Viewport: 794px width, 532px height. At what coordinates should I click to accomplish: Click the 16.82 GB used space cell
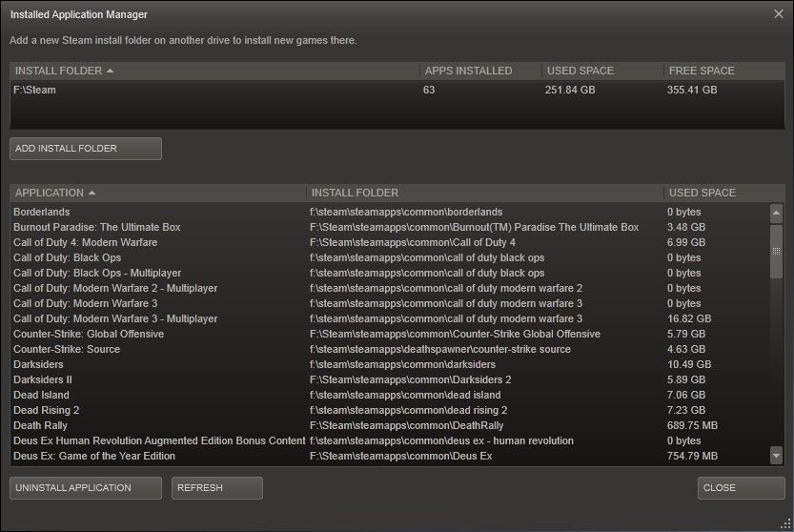coord(689,318)
